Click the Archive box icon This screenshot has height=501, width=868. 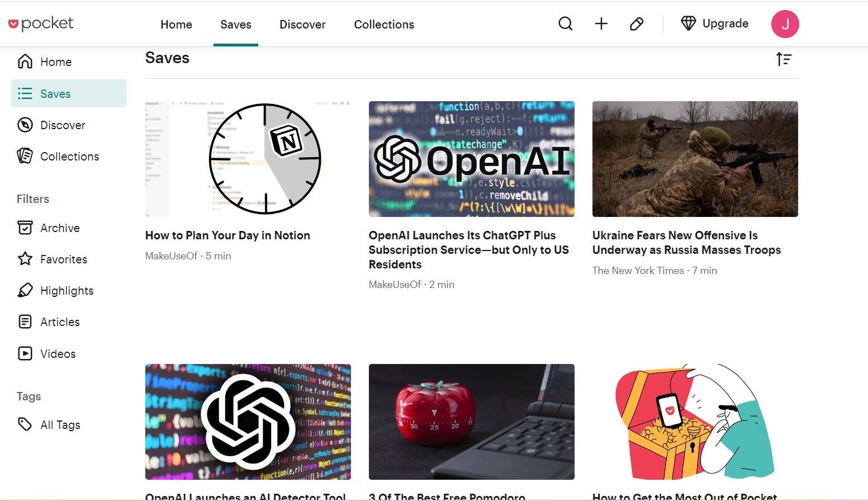pos(25,228)
